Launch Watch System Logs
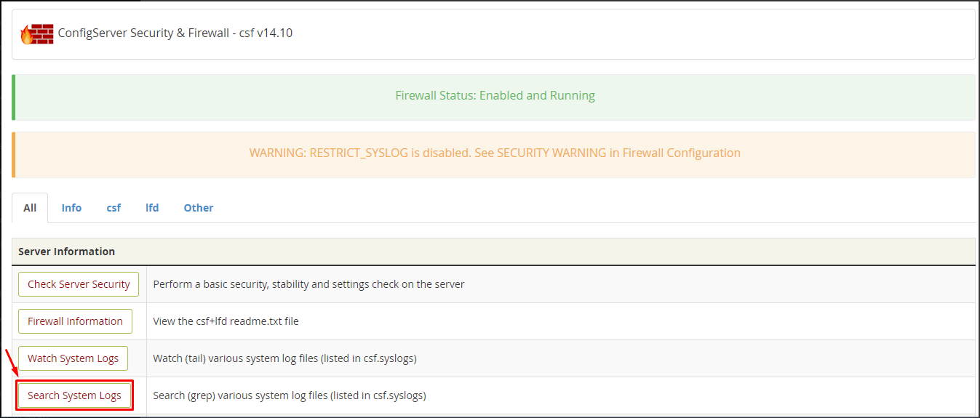This screenshot has width=980, height=418. point(73,358)
